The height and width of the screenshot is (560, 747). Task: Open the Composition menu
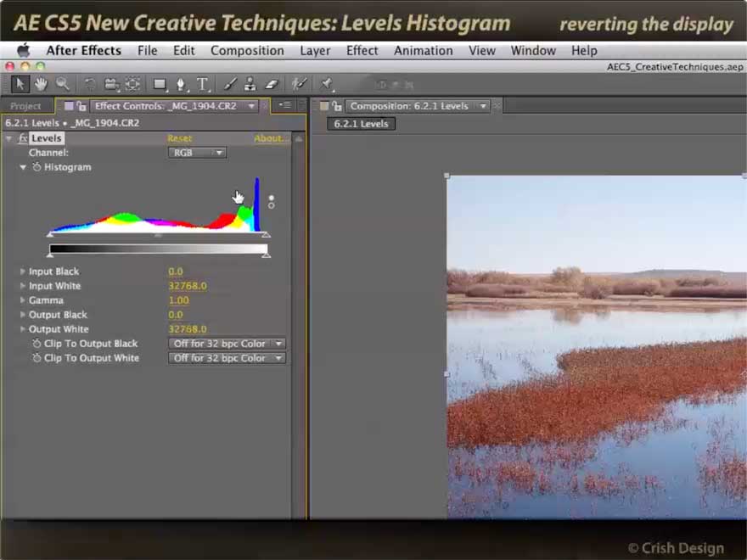[x=247, y=50]
